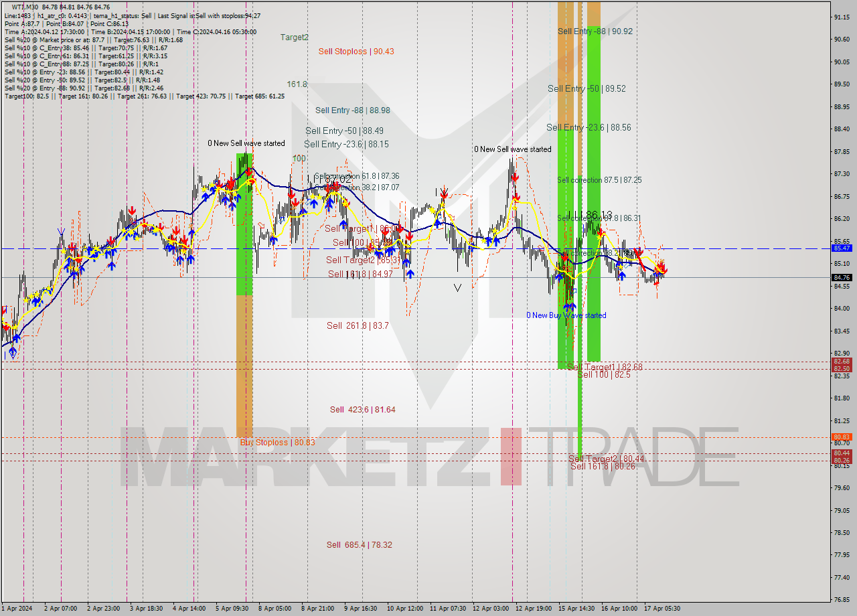
Task: Click the '1 Apr 2024' date on time axis
Action: 18,609
